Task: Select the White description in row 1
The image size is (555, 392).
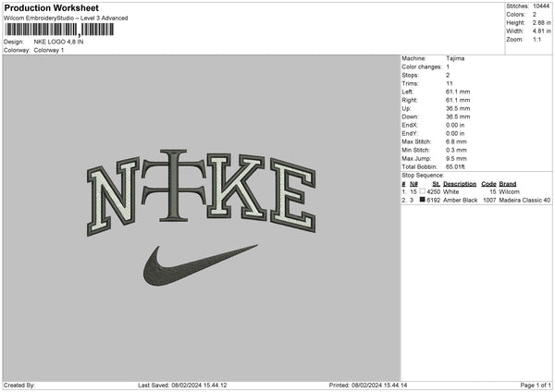Action: pos(451,191)
